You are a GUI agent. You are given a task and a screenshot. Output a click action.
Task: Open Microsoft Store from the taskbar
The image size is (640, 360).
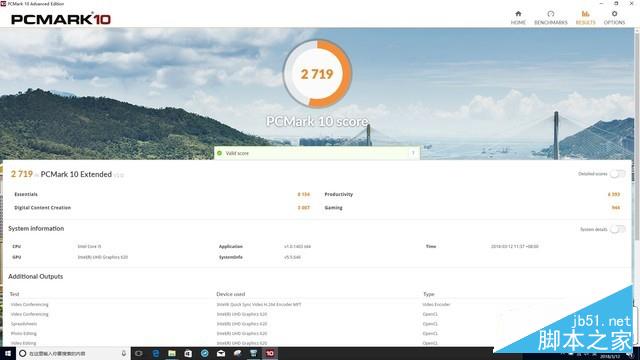[188, 353]
